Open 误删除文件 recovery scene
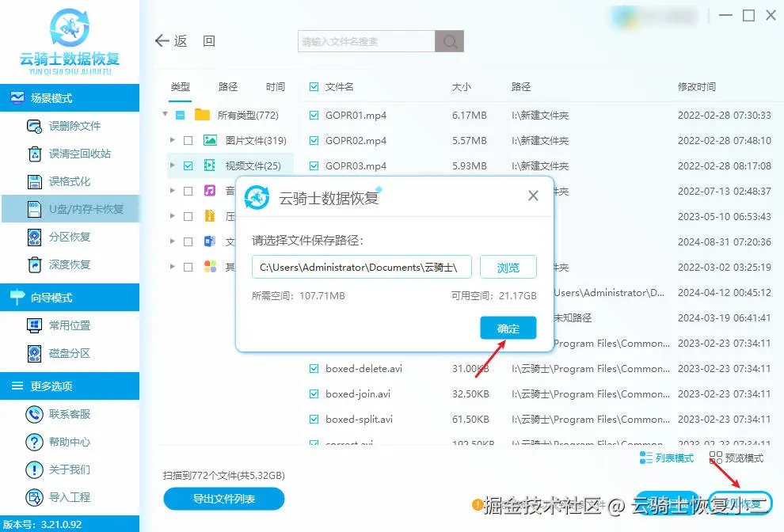Viewport: 784px width, 532px height. coord(63,126)
